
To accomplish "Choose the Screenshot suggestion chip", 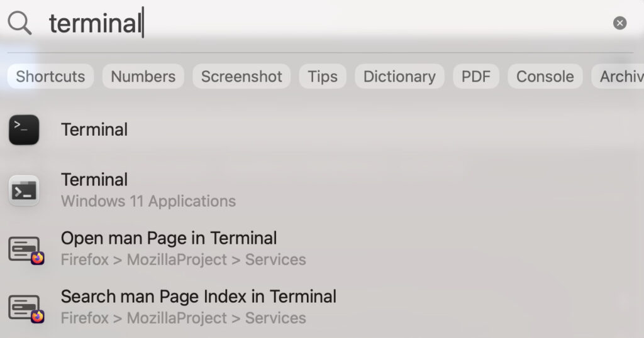I will 241,77.
